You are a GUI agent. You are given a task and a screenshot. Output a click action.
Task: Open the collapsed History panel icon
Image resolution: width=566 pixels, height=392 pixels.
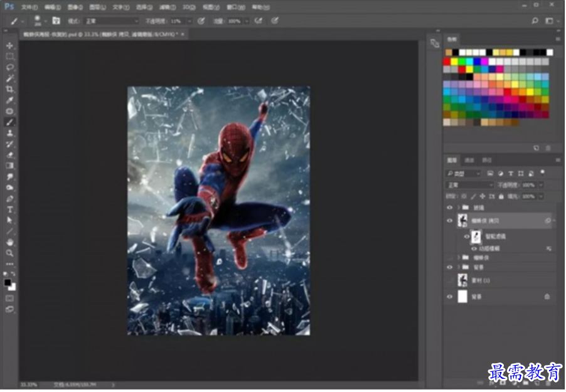(x=435, y=43)
